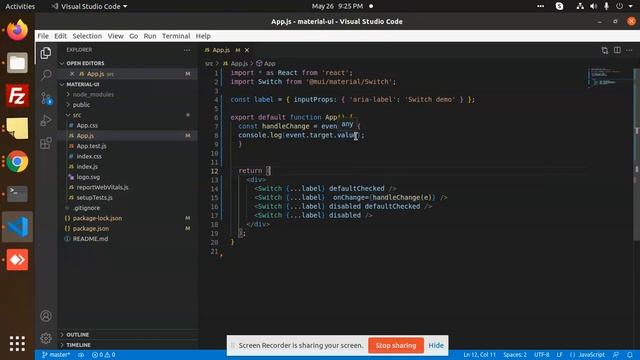Viewport: 640px width, 360px height.
Task: Open the Help menu
Action: pyautogui.click(x=203, y=36)
